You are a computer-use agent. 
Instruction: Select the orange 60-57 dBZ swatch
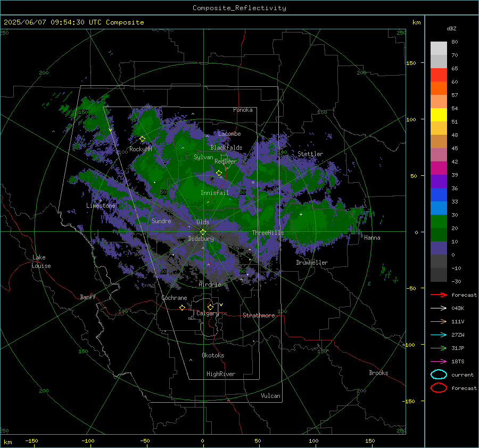point(439,88)
